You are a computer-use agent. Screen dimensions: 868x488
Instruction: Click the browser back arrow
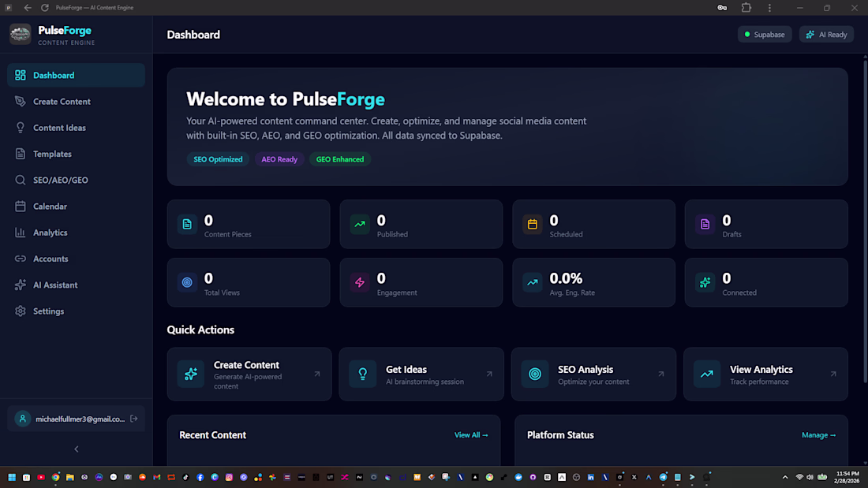coord(27,8)
